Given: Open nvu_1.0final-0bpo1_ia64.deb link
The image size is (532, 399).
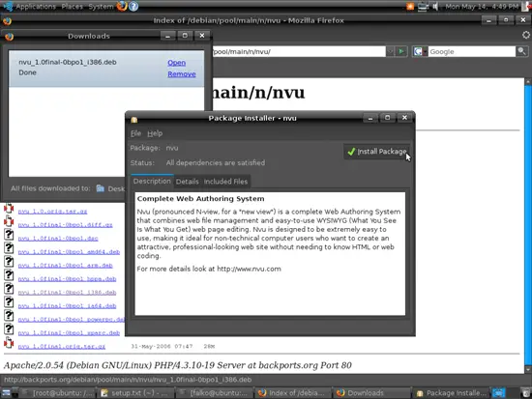Looking at the screenshot, I should click(x=67, y=306).
